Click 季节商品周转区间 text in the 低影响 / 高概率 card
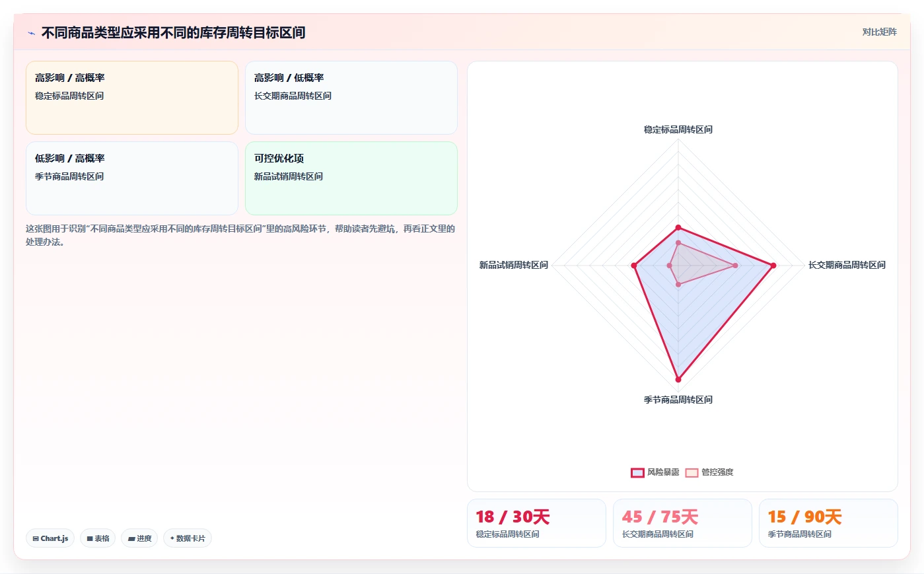 point(69,176)
